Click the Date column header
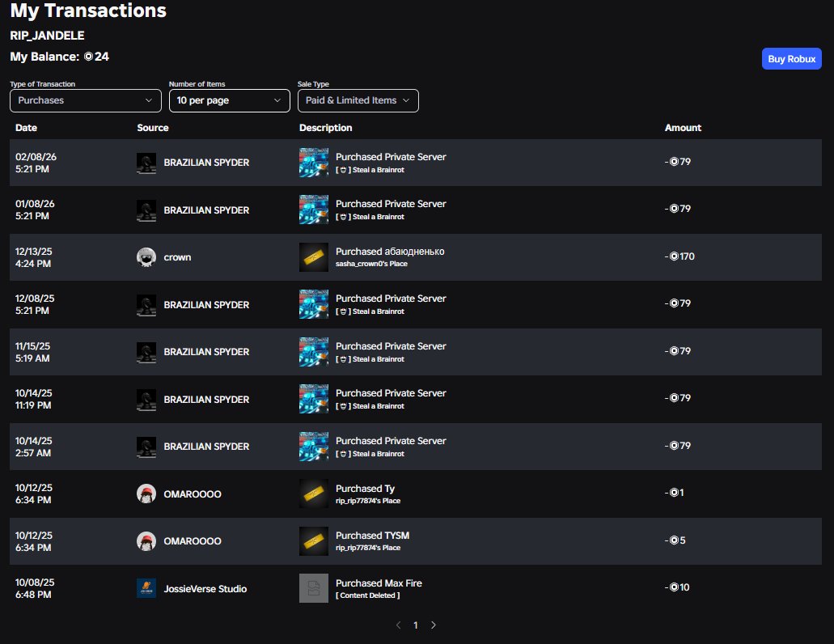The width and height of the screenshot is (834, 644). tap(26, 128)
